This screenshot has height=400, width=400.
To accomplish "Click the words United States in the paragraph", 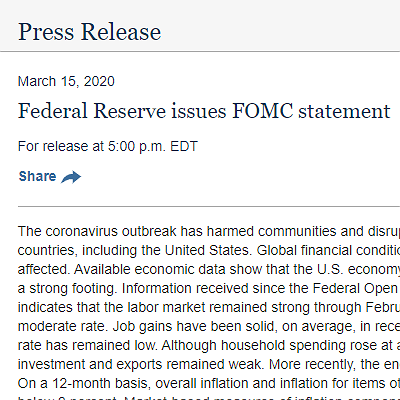I will pyautogui.click(x=207, y=250).
